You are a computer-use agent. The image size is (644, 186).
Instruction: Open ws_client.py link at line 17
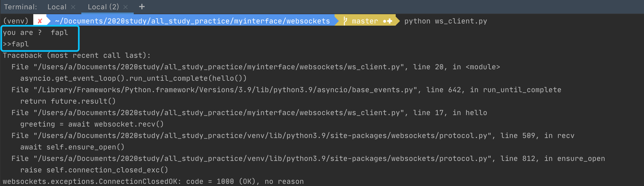(218, 113)
